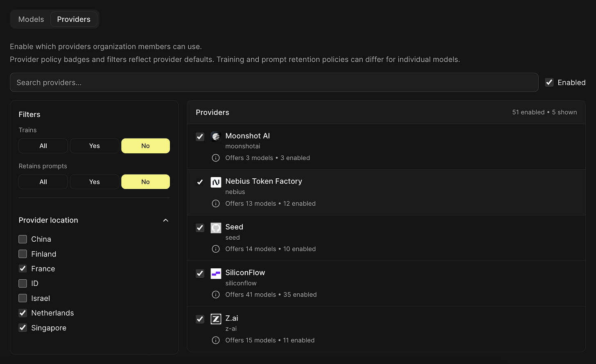Click the SiliconFlow purple logo icon
This screenshot has height=364, width=596.
coord(216,273)
